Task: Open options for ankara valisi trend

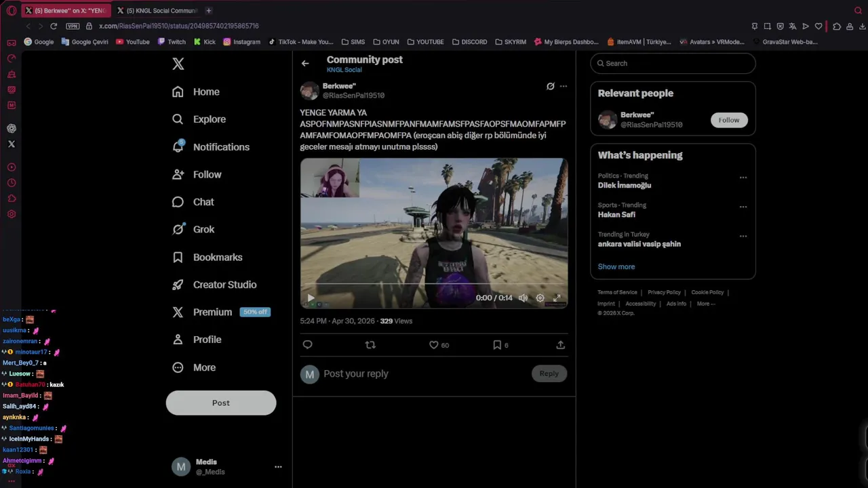Action: [743, 236]
